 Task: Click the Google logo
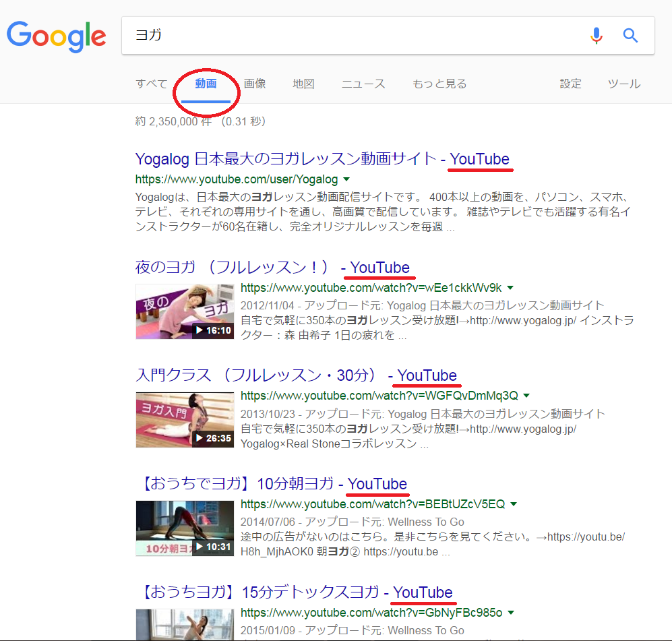tap(57, 36)
